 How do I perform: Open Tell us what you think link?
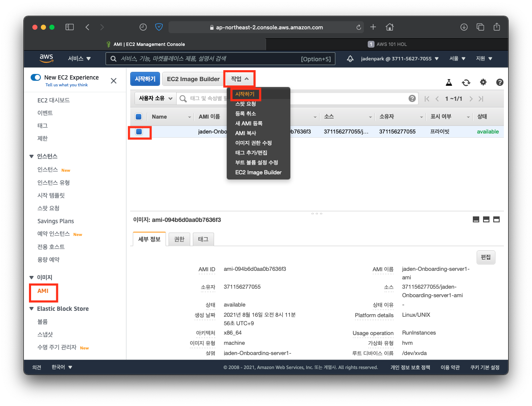click(66, 85)
